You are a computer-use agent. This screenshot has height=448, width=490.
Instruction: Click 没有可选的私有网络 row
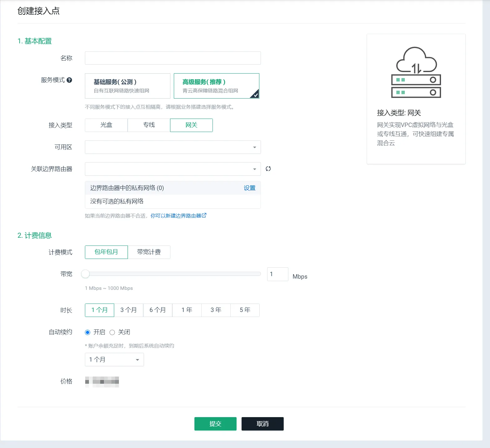[173, 202]
